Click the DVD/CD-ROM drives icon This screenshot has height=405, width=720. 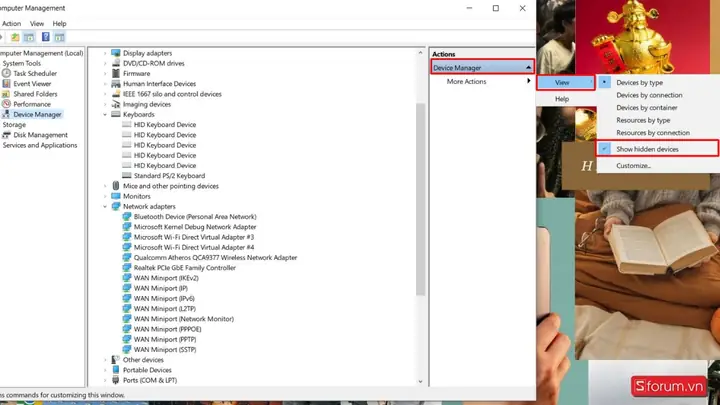pyautogui.click(x=116, y=63)
